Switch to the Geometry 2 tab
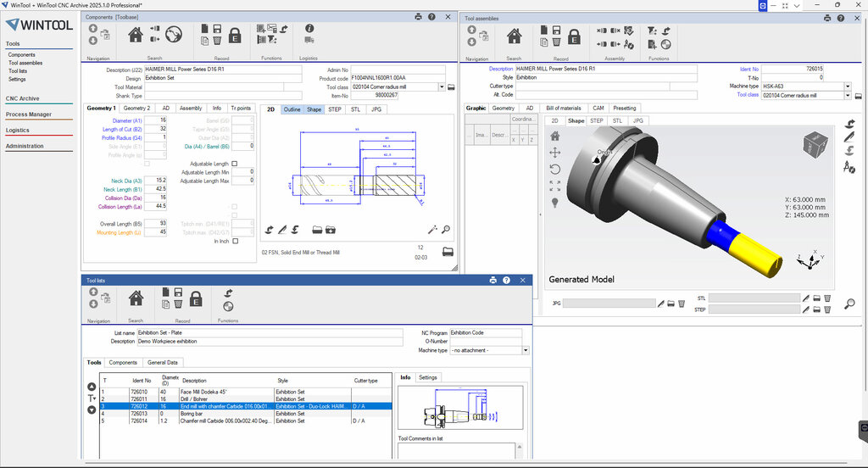This screenshot has height=468, width=868. [x=136, y=108]
